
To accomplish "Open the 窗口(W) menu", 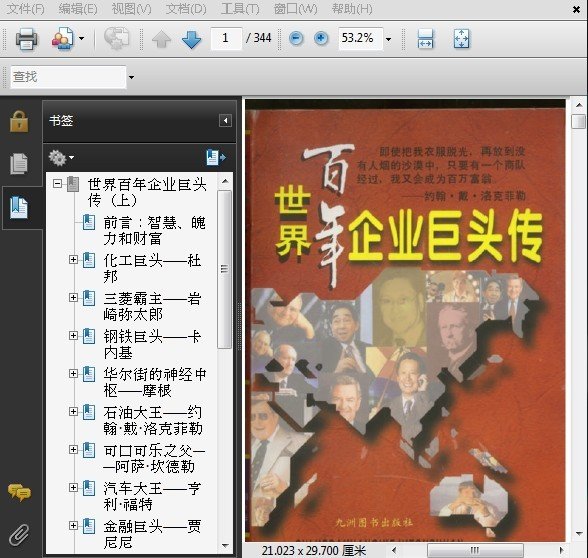I will pos(296,9).
